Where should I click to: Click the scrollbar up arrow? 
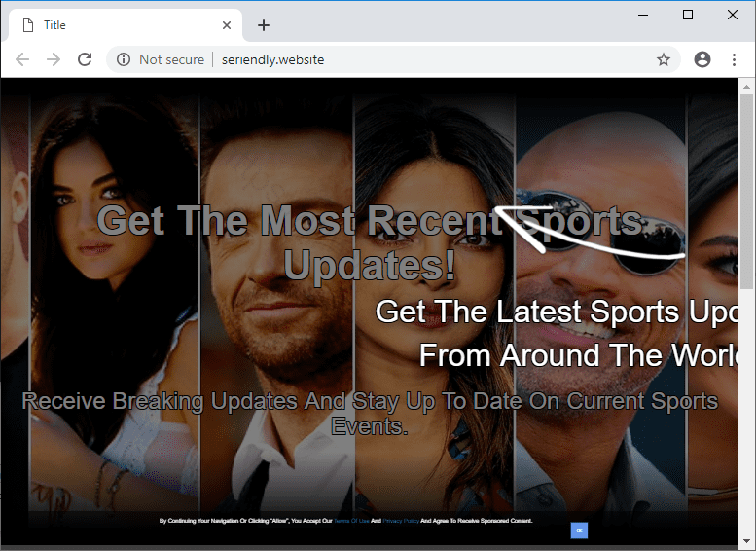click(x=746, y=86)
